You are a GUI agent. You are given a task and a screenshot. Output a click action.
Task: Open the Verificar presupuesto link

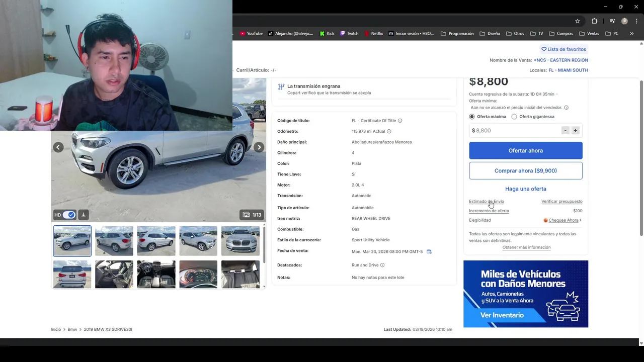coord(562,202)
